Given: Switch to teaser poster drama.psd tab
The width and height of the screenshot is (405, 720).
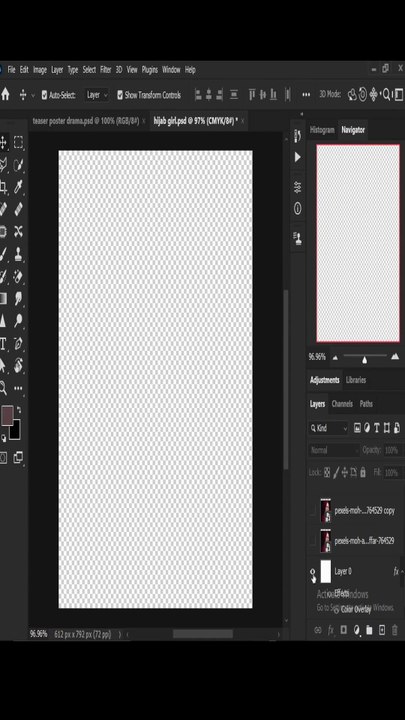Looking at the screenshot, I should 85,121.
